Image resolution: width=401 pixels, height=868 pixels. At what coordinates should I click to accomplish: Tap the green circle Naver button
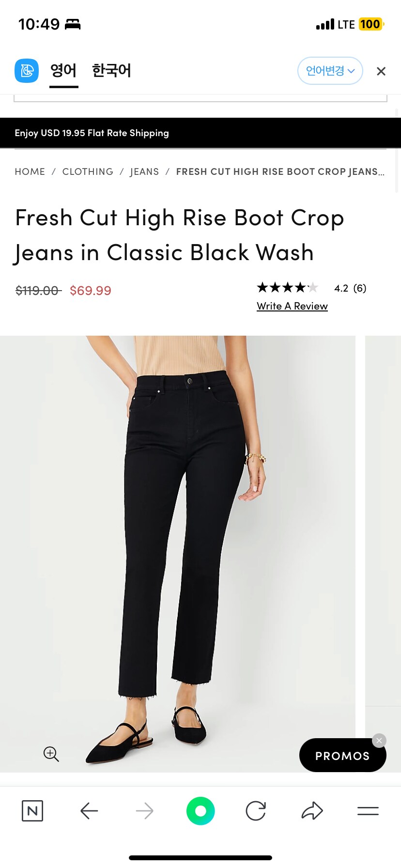(200, 811)
